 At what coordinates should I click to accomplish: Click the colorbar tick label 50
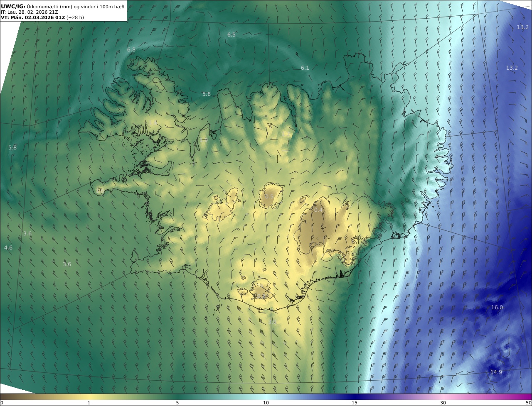click(x=529, y=403)
